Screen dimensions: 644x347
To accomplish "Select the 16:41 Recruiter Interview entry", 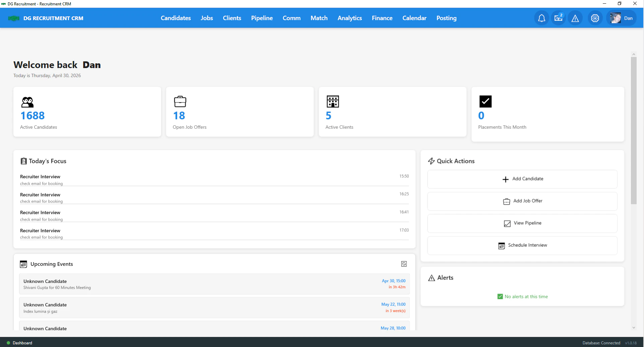I will pos(214,216).
